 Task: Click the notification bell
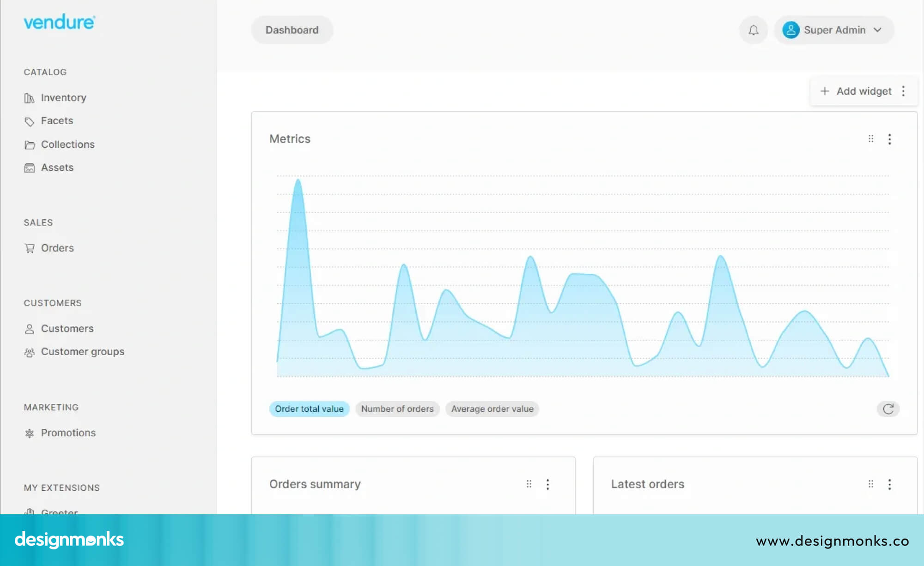coord(753,30)
